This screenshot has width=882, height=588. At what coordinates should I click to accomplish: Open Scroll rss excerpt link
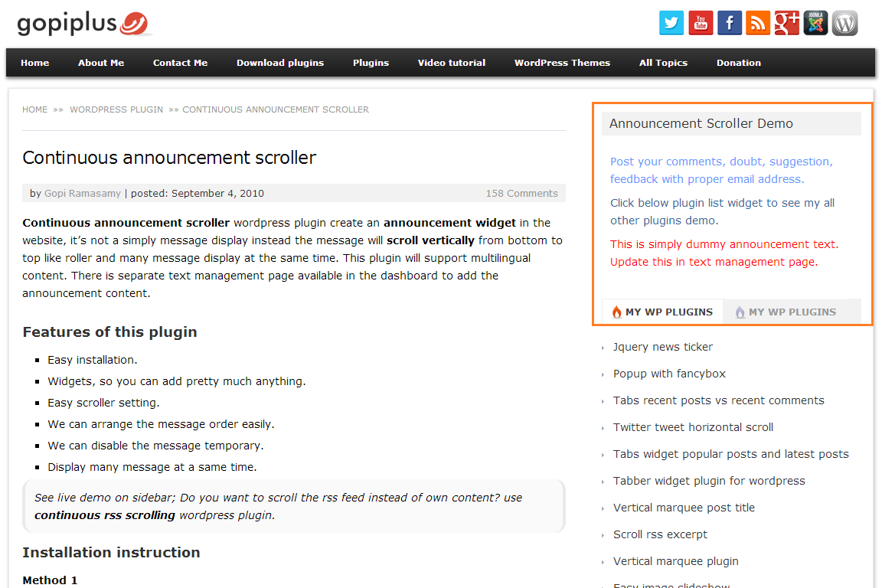(x=660, y=534)
